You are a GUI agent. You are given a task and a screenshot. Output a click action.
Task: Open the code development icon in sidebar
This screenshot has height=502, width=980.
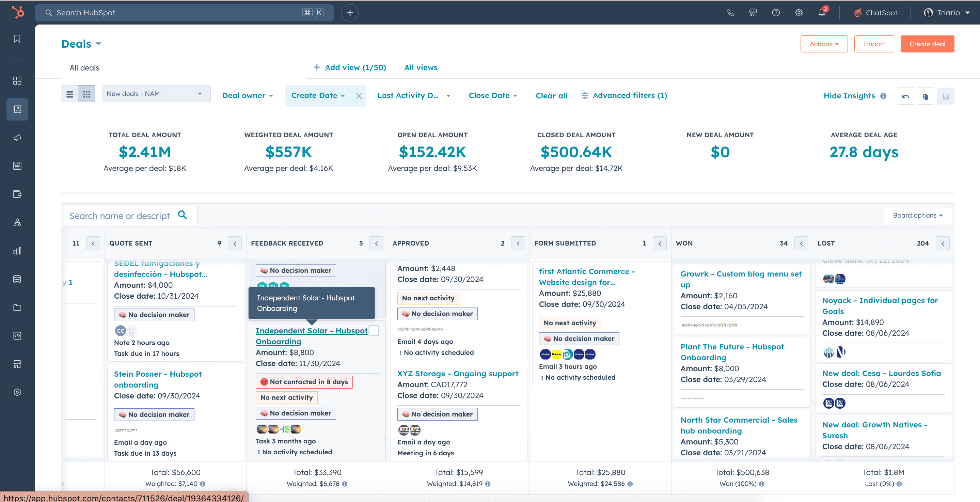(x=17, y=336)
